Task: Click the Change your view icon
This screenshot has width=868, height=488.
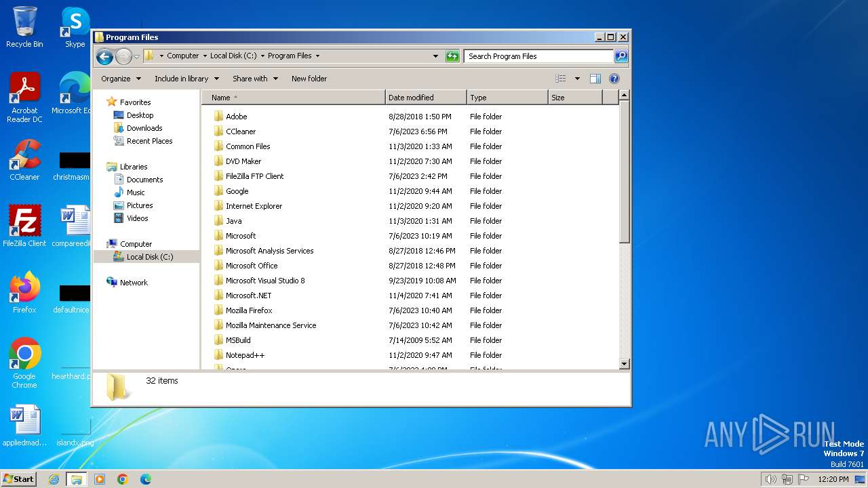Action: click(561, 79)
